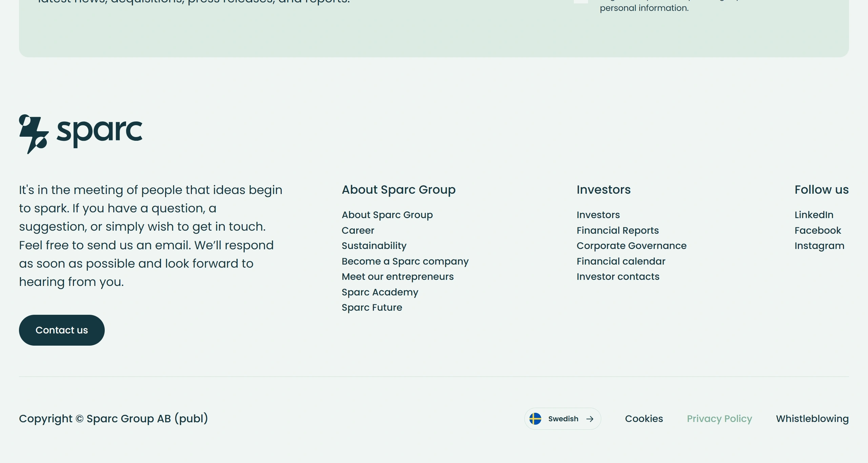This screenshot has width=868, height=463.
Task: Tick the personal information consent checkbox
Action: click(x=581, y=1)
